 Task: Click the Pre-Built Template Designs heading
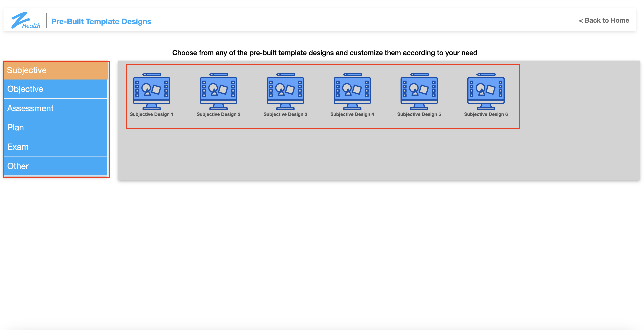(101, 21)
